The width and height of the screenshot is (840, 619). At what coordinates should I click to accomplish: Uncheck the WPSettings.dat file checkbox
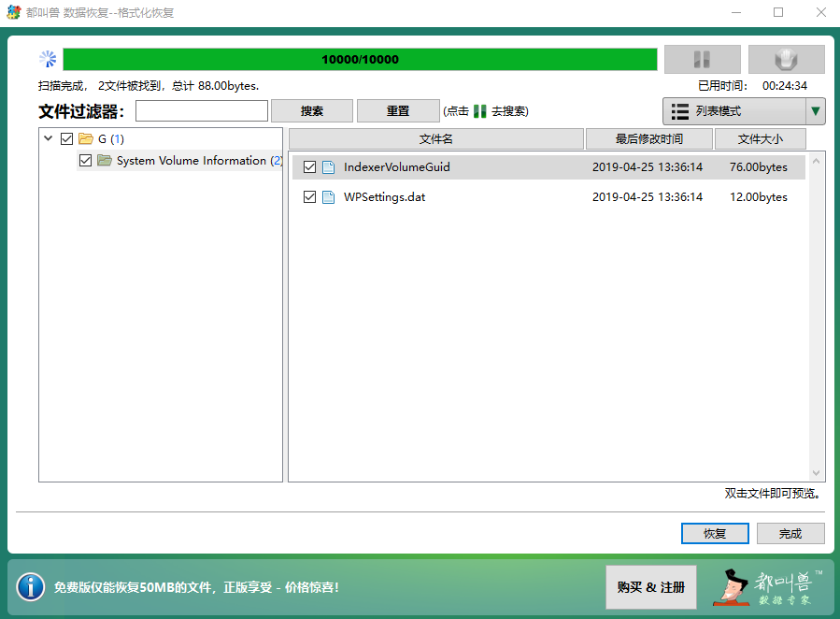pyautogui.click(x=309, y=197)
